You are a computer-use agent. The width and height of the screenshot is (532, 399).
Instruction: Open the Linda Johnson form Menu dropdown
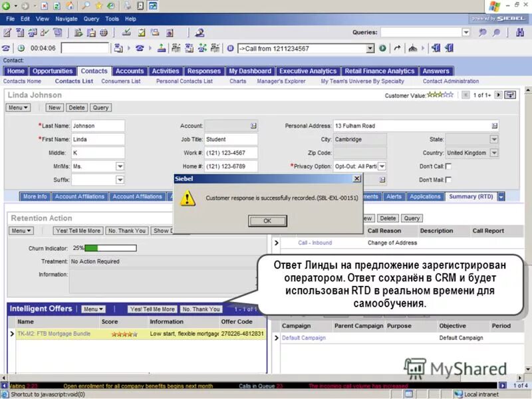coord(18,108)
